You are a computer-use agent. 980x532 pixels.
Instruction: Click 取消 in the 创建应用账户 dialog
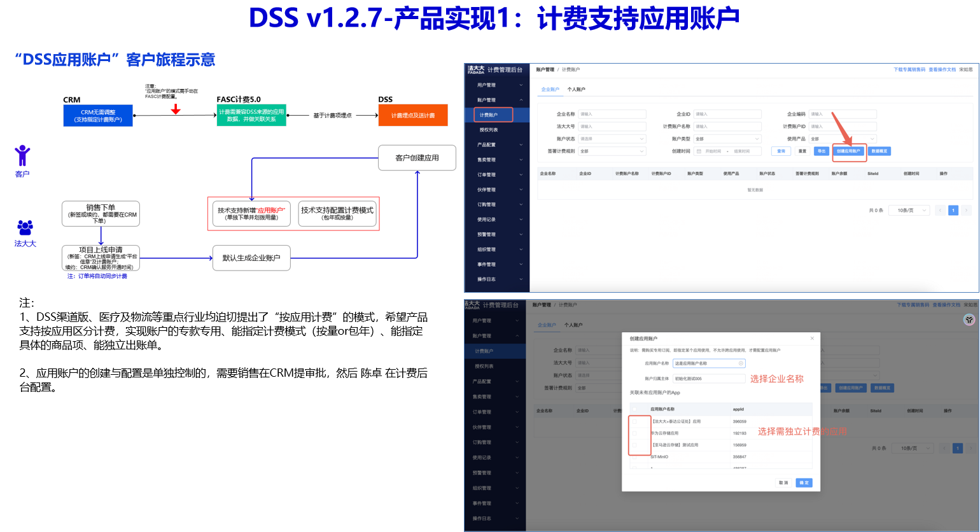pos(783,483)
